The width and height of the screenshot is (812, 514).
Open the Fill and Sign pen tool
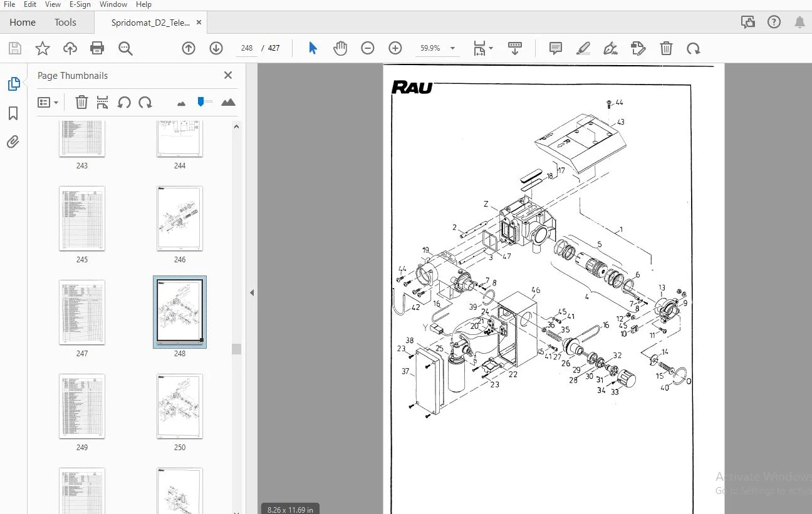[x=610, y=48]
